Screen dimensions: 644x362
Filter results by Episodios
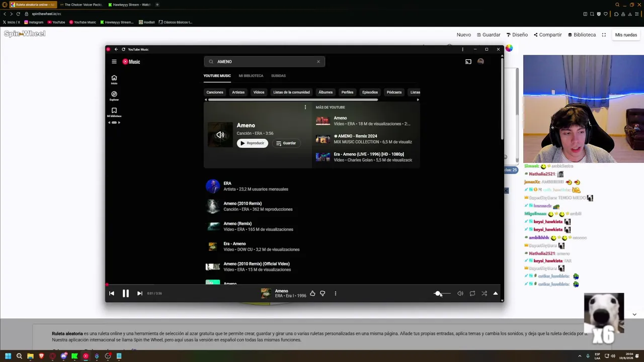click(x=370, y=93)
